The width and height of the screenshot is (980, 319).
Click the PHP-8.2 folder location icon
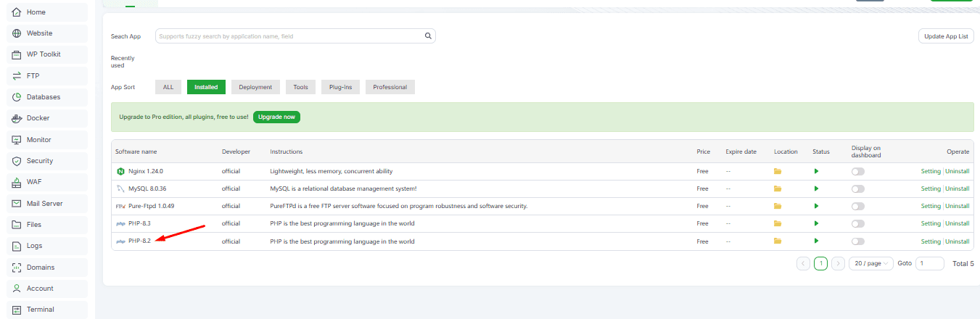tap(778, 241)
